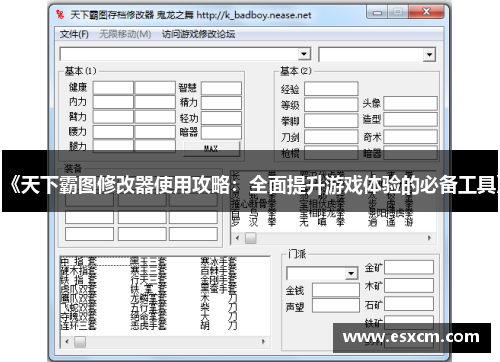This screenshot has width=500, height=362.
Task: Select 柴刀 in the equipment list
Action: (x=219, y=307)
